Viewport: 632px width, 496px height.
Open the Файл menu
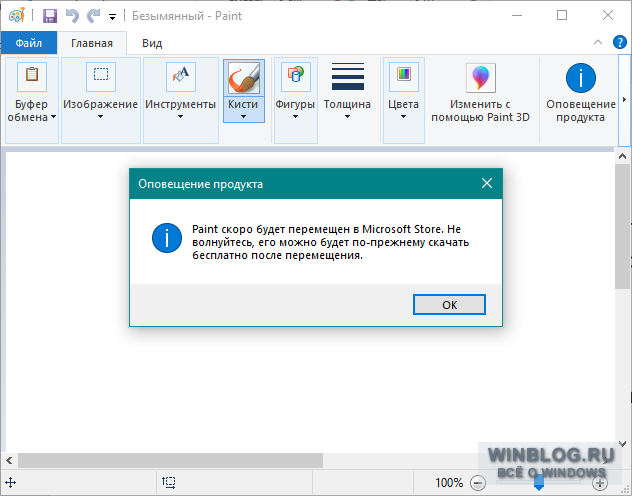tap(29, 43)
